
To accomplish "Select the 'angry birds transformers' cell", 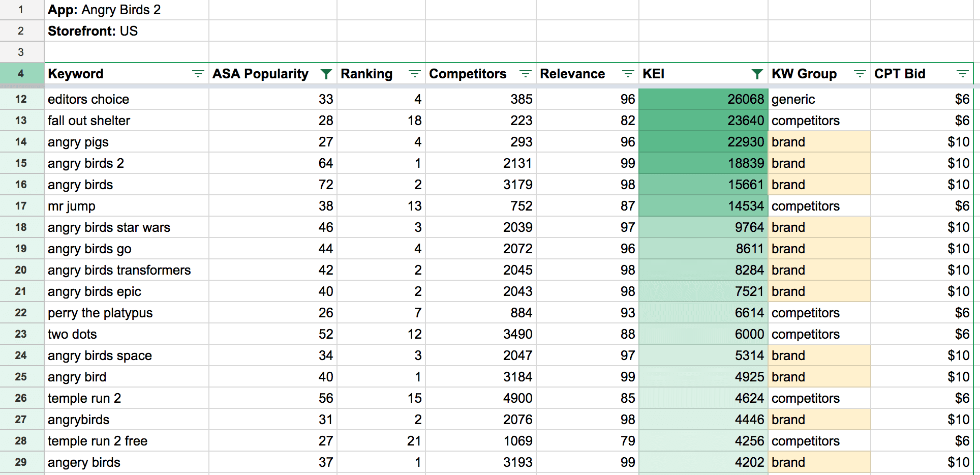I will point(127,270).
